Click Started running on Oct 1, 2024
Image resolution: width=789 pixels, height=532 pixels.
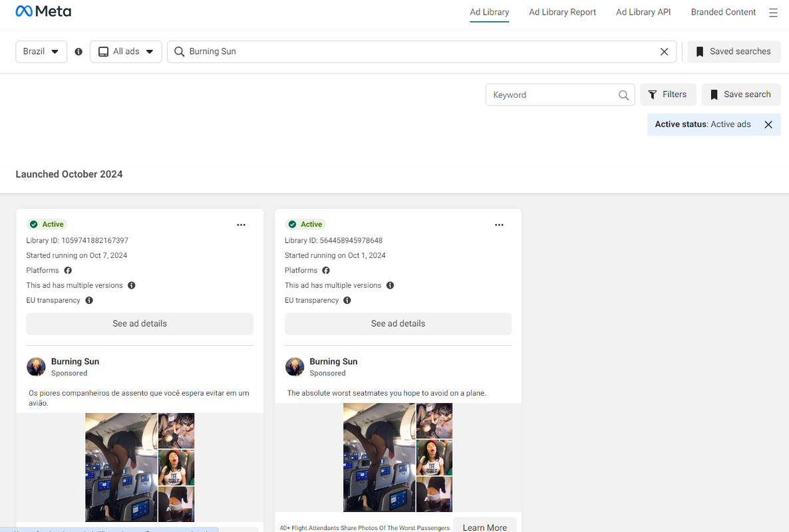point(335,255)
